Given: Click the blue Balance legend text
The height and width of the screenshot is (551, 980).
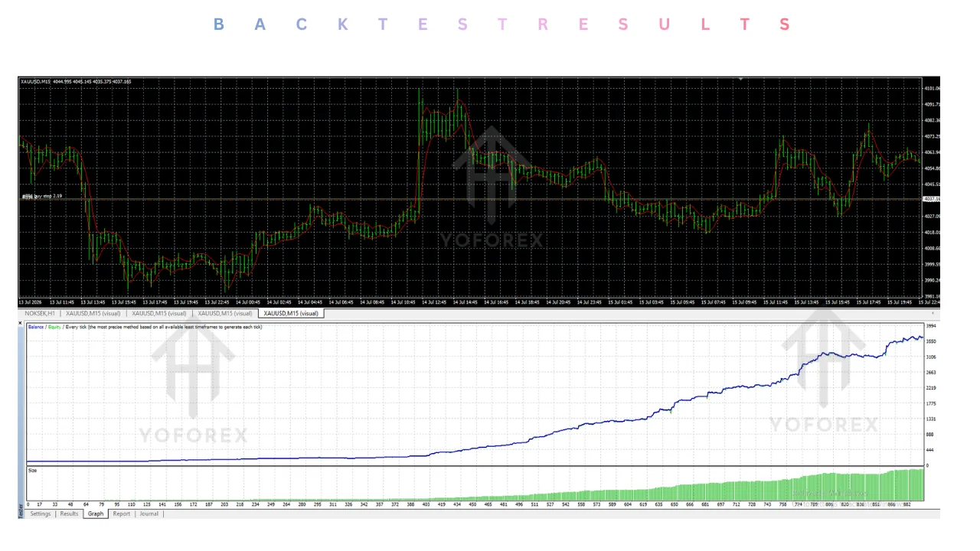Looking at the screenshot, I should [36, 328].
